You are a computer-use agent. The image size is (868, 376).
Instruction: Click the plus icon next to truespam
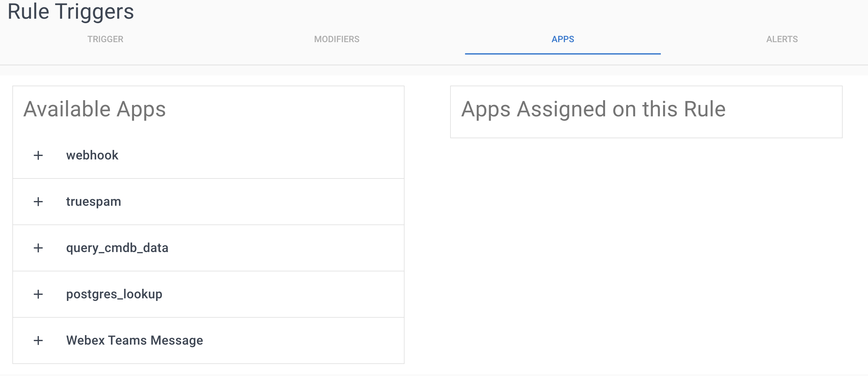tap(38, 202)
